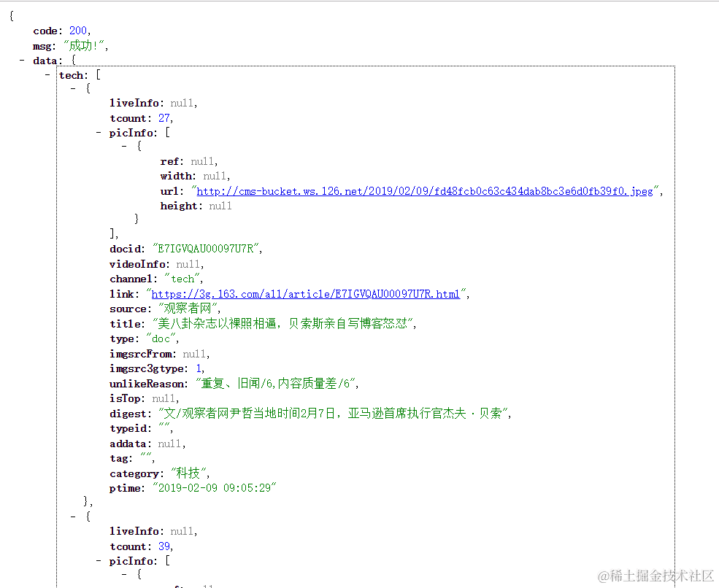This screenshot has width=719, height=588.
Task: Click the typeid key
Action: 128,428
